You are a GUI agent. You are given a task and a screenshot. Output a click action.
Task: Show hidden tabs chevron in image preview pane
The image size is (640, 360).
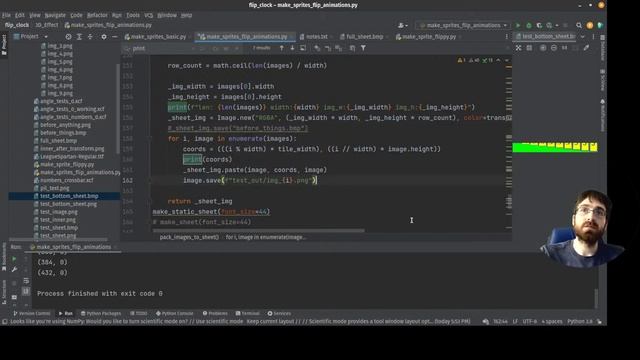(582, 37)
